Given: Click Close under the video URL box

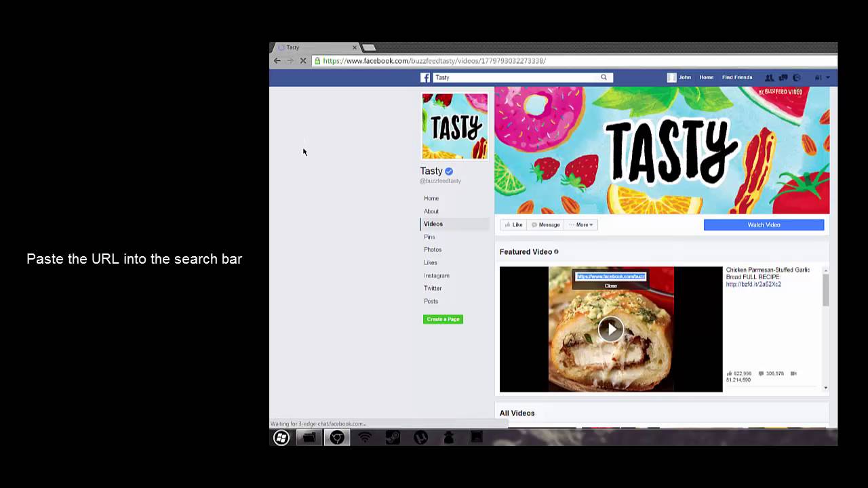Looking at the screenshot, I should coord(611,286).
